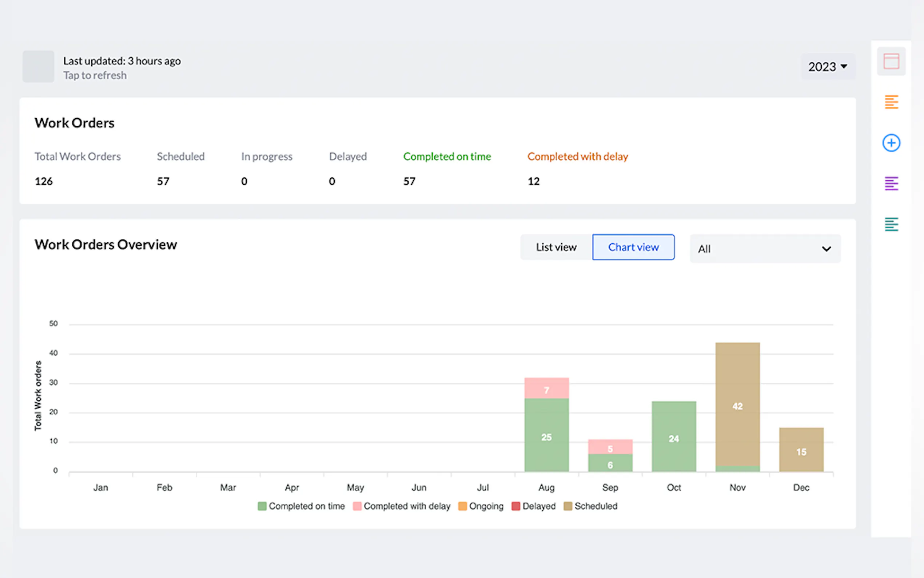Tap to refresh the dashboard

(95, 75)
